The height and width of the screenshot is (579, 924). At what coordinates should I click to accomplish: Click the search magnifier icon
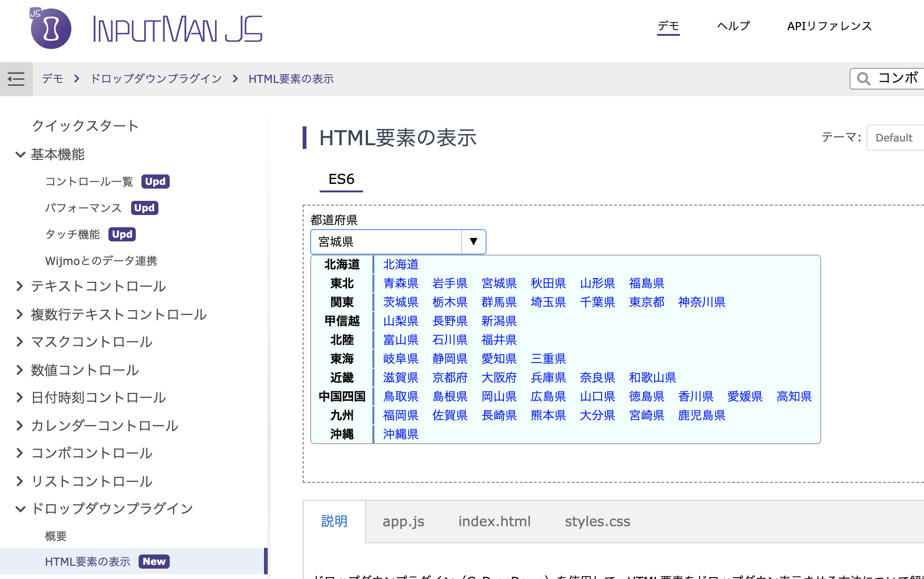(x=863, y=79)
